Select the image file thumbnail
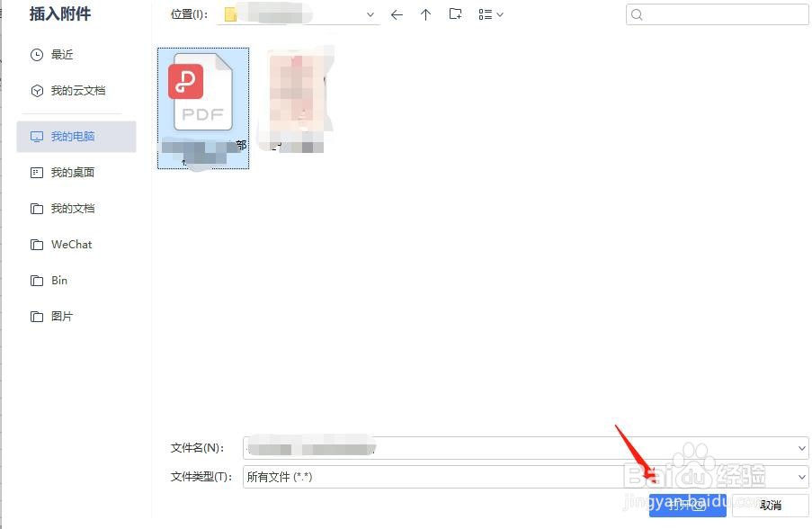 297,94
